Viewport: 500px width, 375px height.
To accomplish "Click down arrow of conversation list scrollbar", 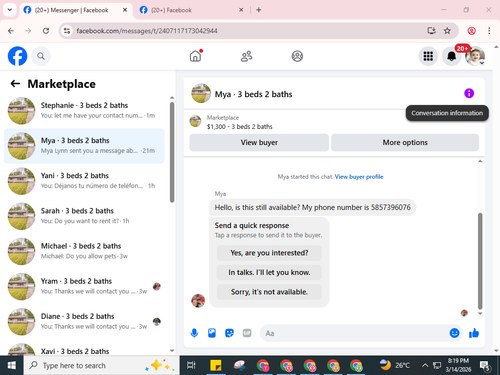I will 172,350.
